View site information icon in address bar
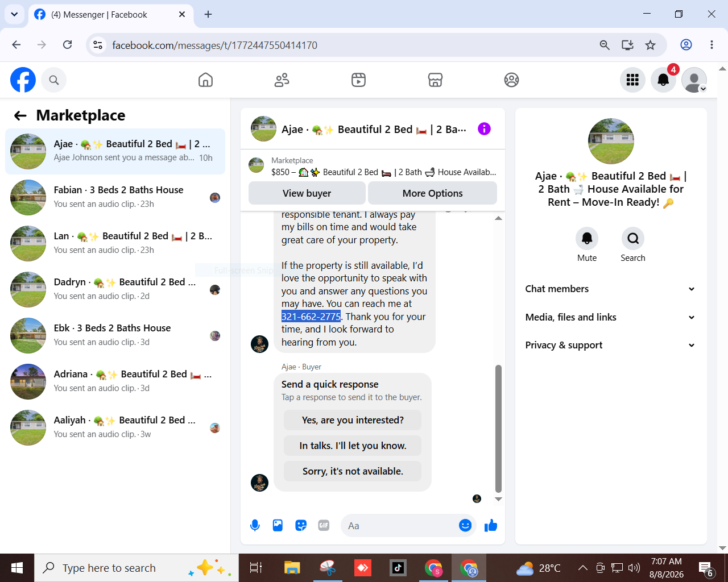Viewport: 728px width, 582px height. [x=98, y=45]
